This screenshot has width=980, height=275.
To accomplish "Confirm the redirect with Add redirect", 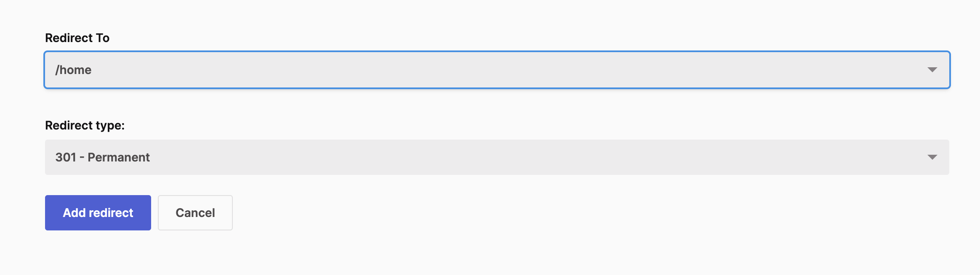I will [x=98, y=213].
